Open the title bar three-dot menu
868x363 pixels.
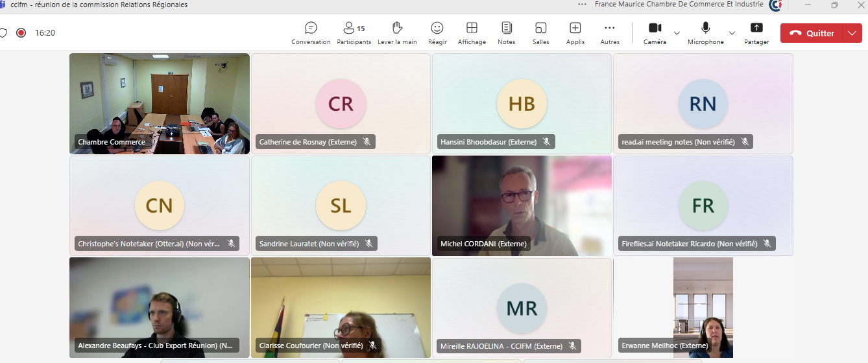[582, 5]
